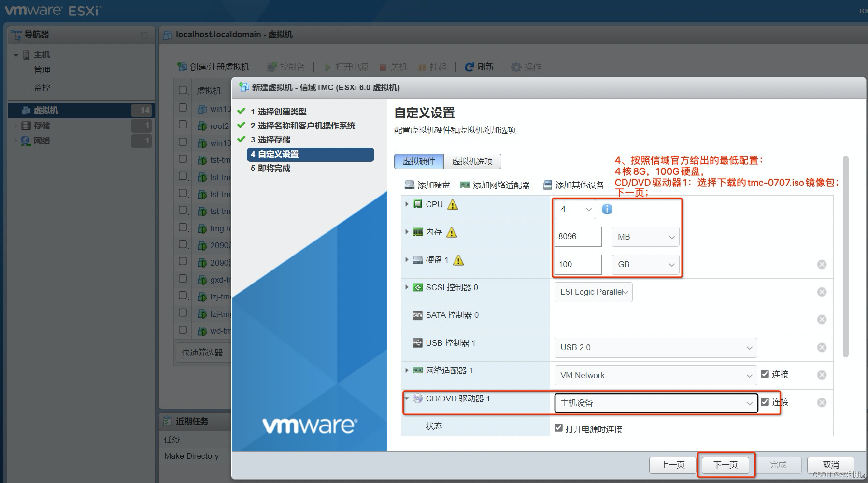Click the CD/DVD 驱动器 1 disc icon
The height and width of the screenshot is (483, 868).
point(417,398)
